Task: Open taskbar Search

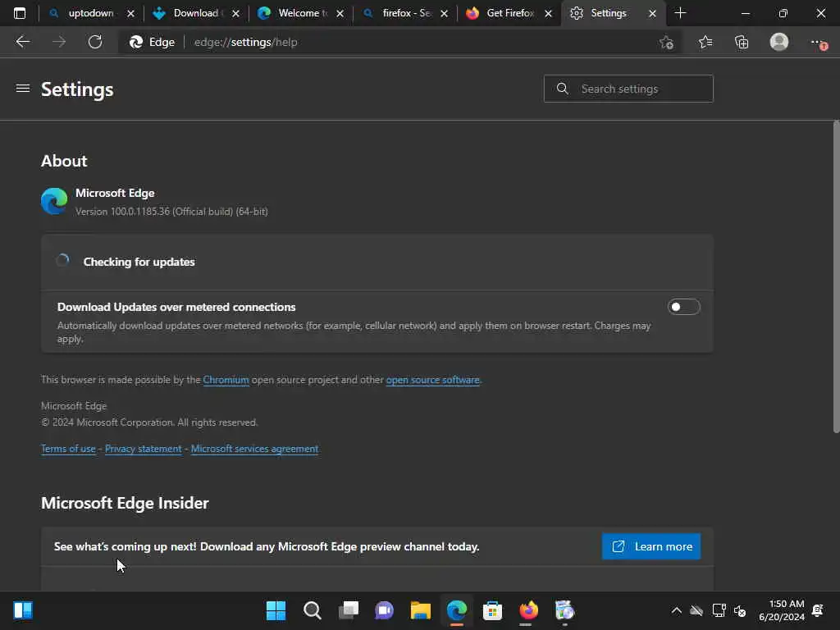Action: click(x=312, y=610)
